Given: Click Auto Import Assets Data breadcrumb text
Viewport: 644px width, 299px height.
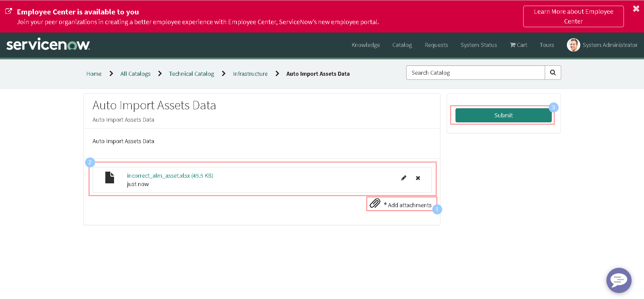Looking at the screenshot, I should click(318, 74).
